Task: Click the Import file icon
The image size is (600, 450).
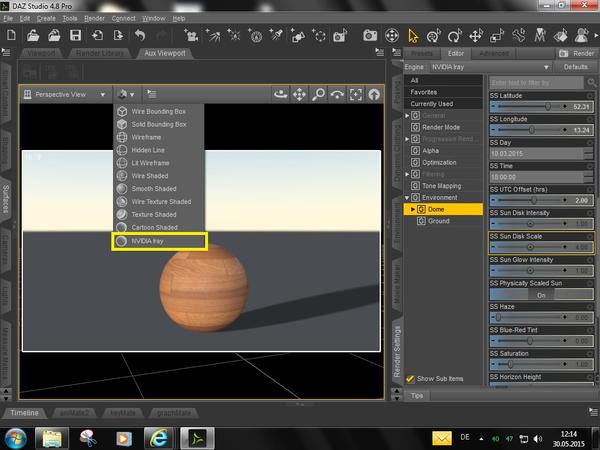Action: coord(97,36)
